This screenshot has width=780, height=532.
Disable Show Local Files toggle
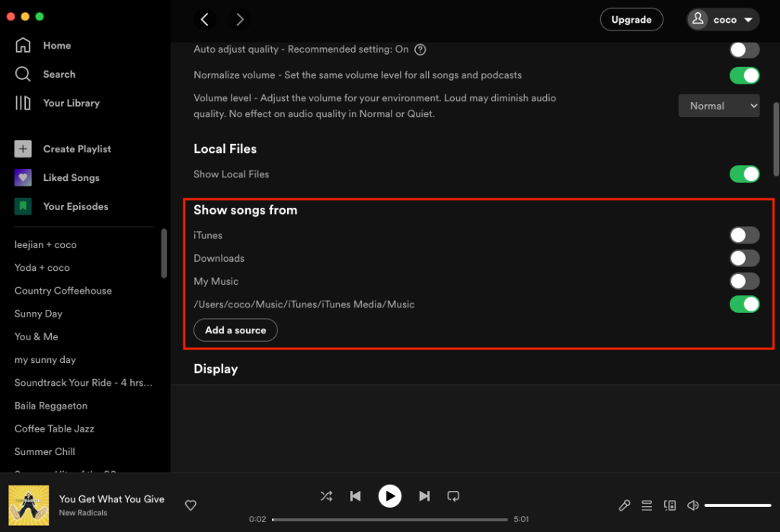pos(744,174)
